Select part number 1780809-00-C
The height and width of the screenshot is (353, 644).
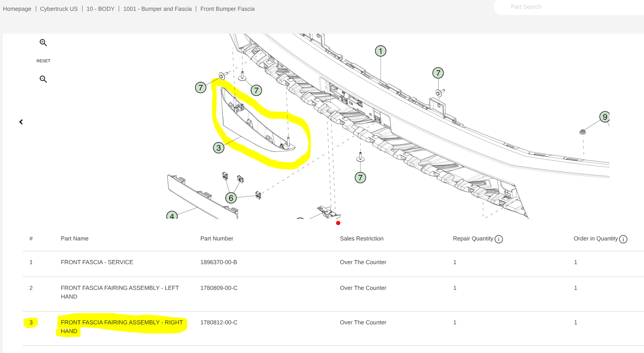[x=219, y=288]
